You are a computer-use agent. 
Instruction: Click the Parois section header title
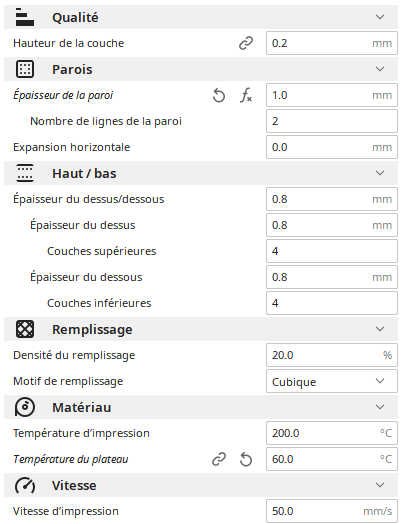[x=72, y=70]
